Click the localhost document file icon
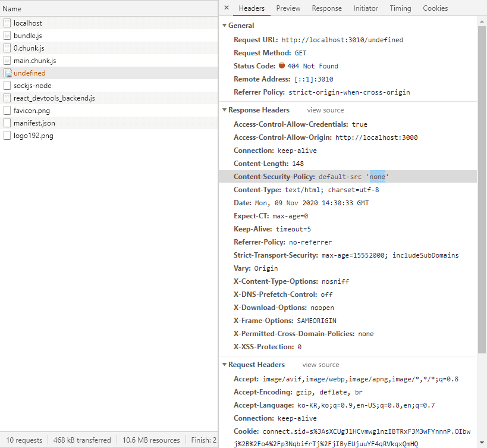 (x=7, y=23)
